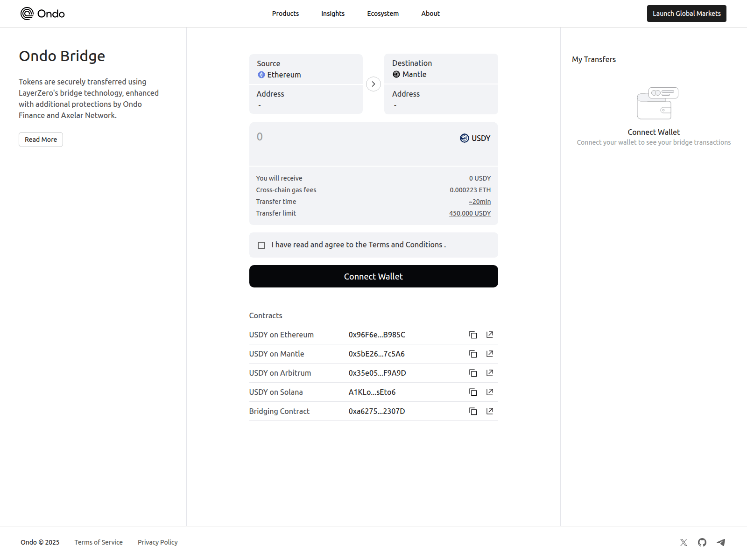
Task: Swap source and destination with arrow button
Action: click(x=373, y=84)
